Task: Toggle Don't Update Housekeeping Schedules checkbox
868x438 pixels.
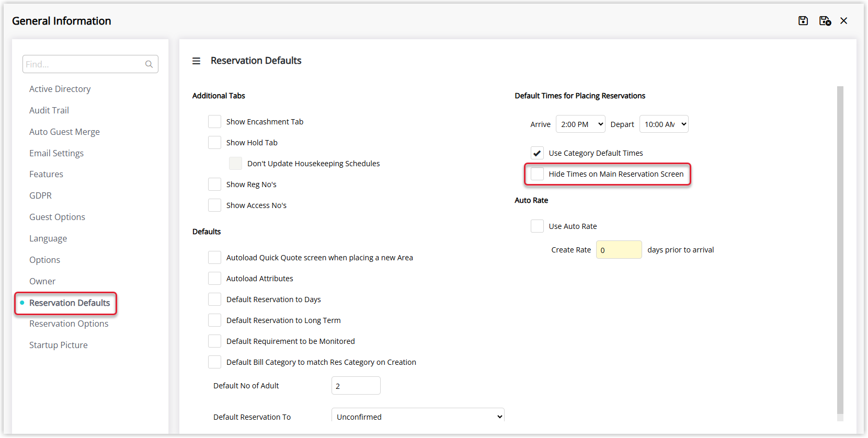Action: pos(235,164)
